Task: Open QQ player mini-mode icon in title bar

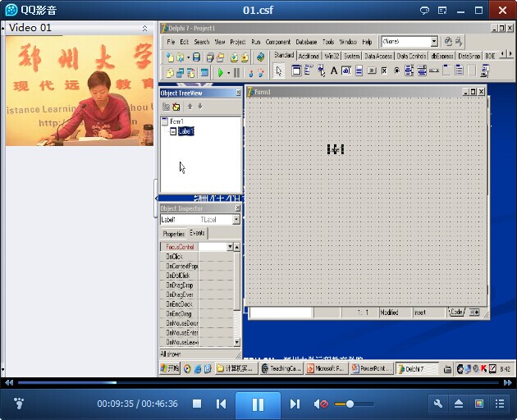Action: [442, 11]
